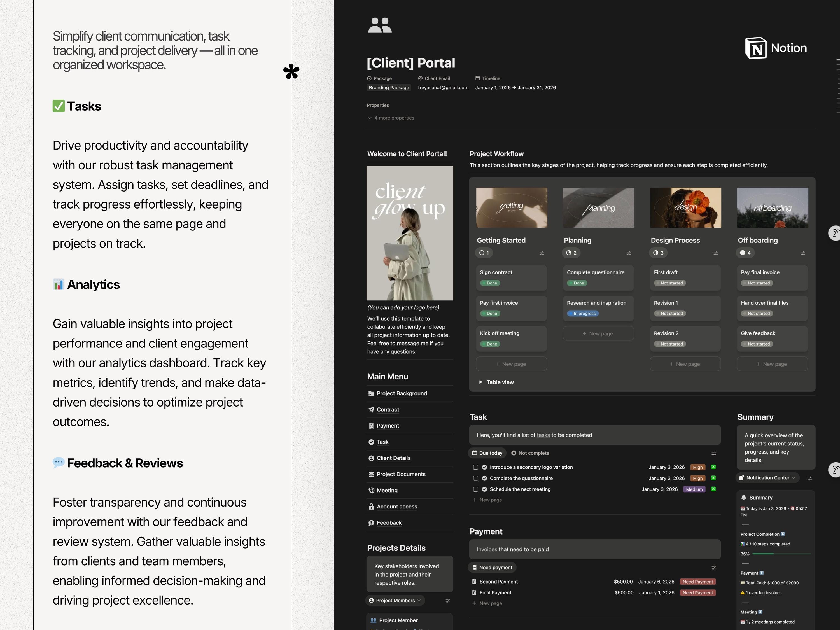The height and width of the screenshot is (630, 840).
Task: Select the Need payment tab
Action: pyautogui.click(x=492, y=567)
